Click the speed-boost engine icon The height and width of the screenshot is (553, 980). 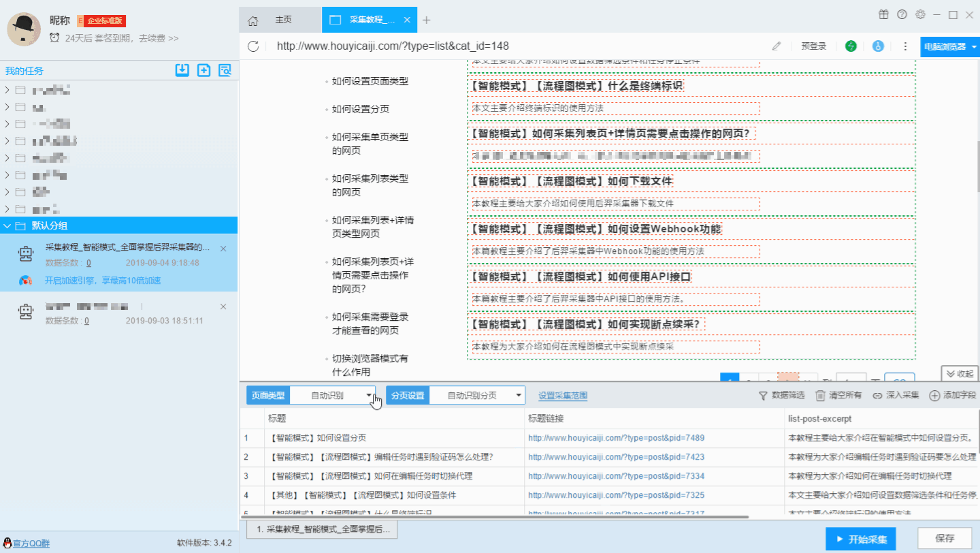pyautogui.click(x=26, y=281)
